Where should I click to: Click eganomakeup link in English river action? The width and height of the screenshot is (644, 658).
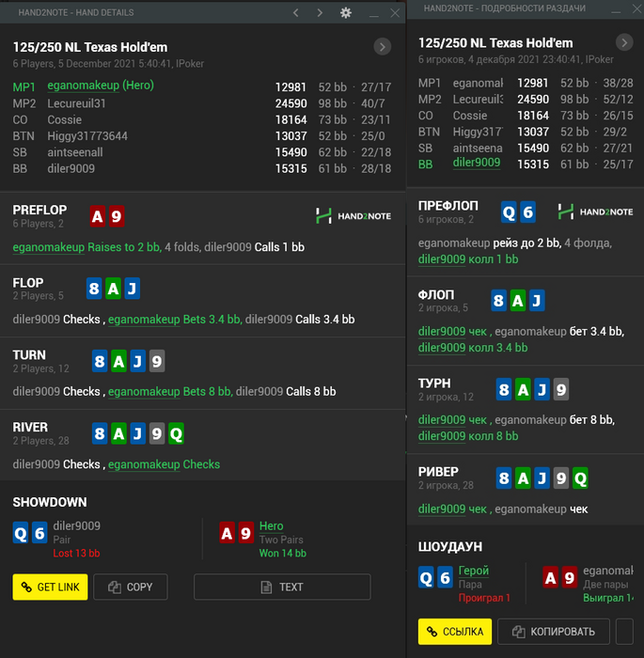point(144,464)
